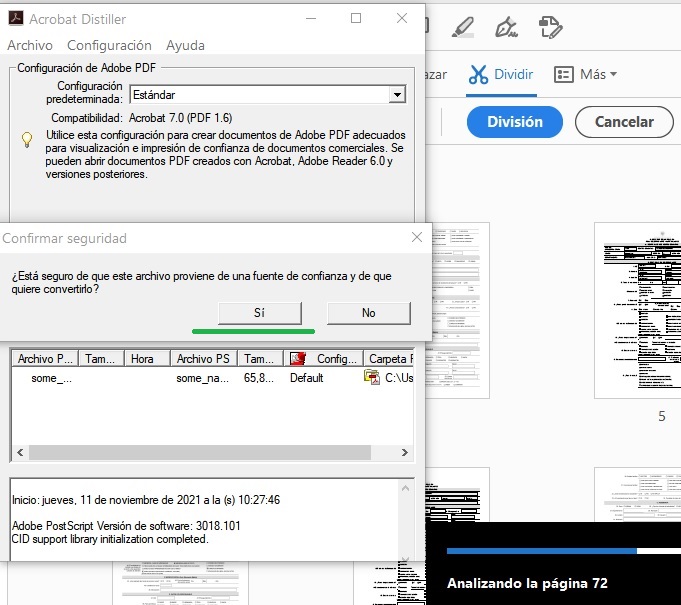Click the PDF folder icon next to C:\Us
The width and height of the screenshot is (681, 605).
pyautogui.click(x=372, y=377)
